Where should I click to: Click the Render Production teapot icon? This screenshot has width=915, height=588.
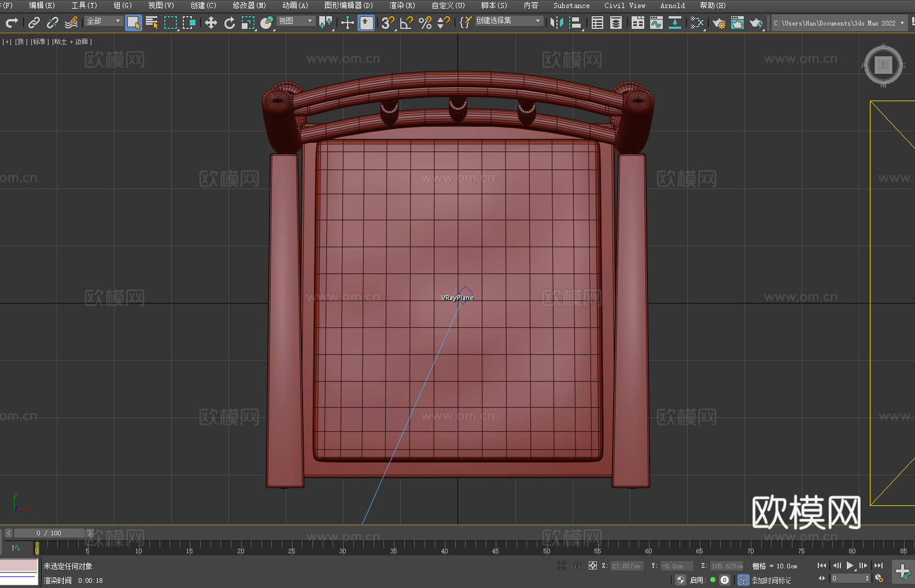756,23
